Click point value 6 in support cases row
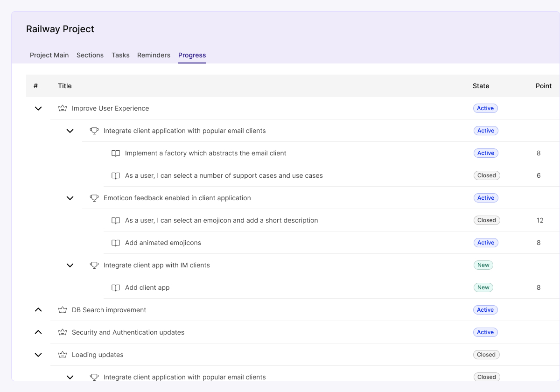Screen dimensions: 560x392 pos(539,175)
